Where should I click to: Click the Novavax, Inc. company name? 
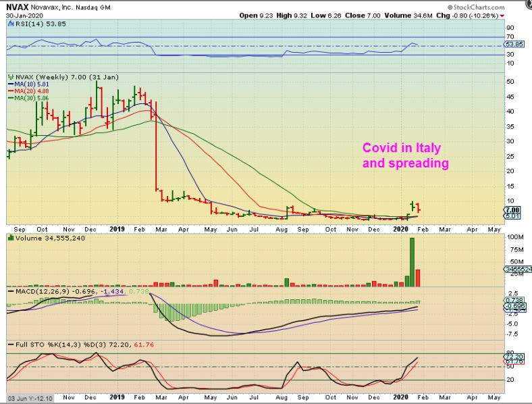coord(52,7)
